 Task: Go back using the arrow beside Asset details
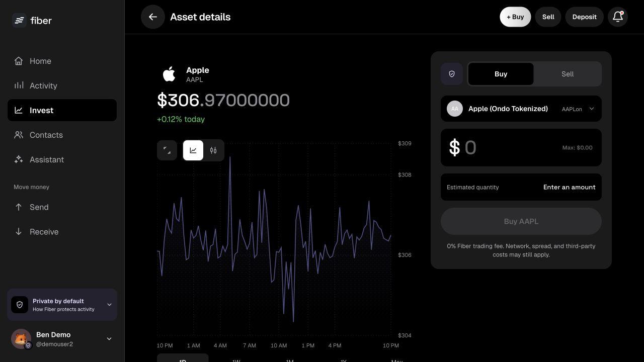point(153,17)
